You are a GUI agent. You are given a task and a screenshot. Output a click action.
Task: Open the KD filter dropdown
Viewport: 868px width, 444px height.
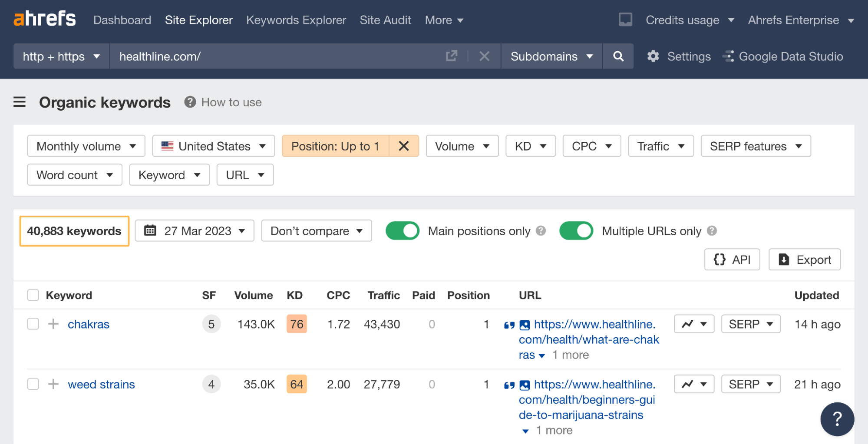(530, 146)
